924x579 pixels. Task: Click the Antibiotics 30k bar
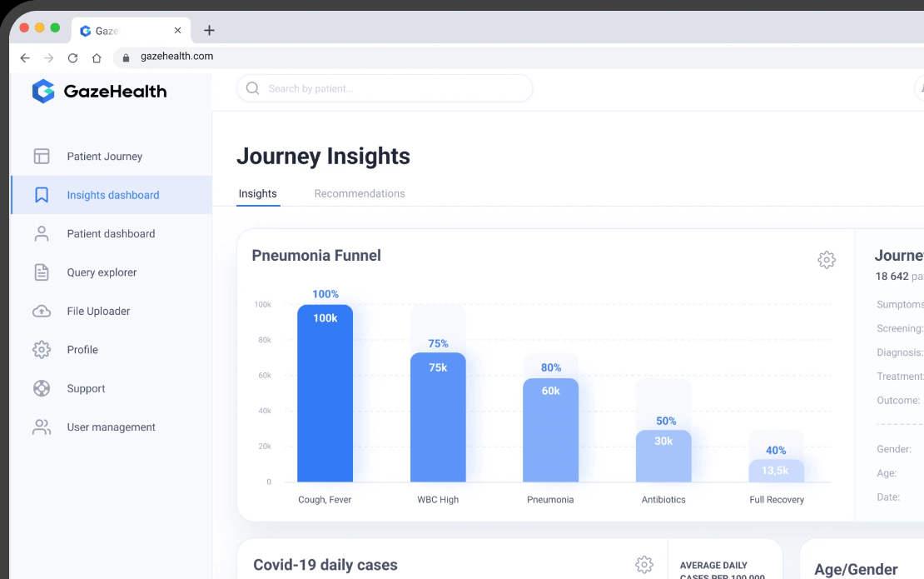(663, 456)
